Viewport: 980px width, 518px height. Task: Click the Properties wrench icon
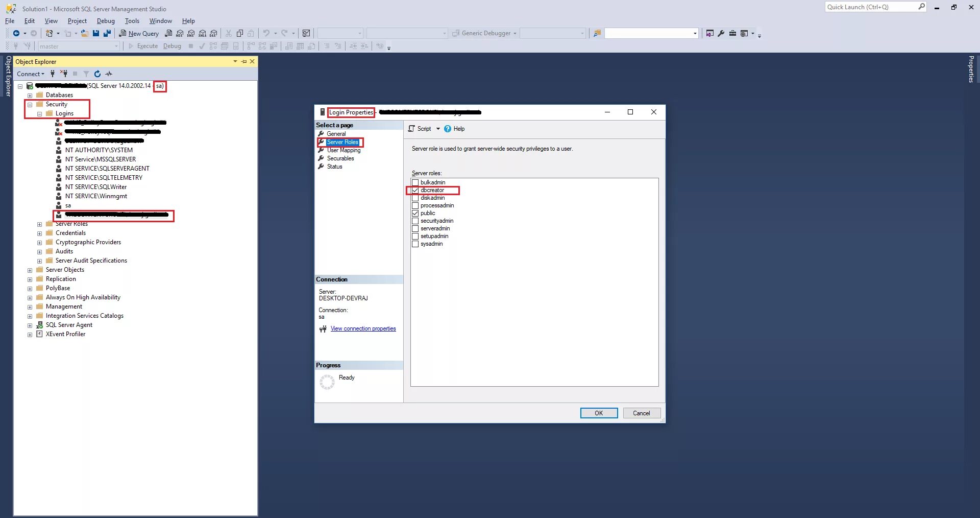(721, 33)
